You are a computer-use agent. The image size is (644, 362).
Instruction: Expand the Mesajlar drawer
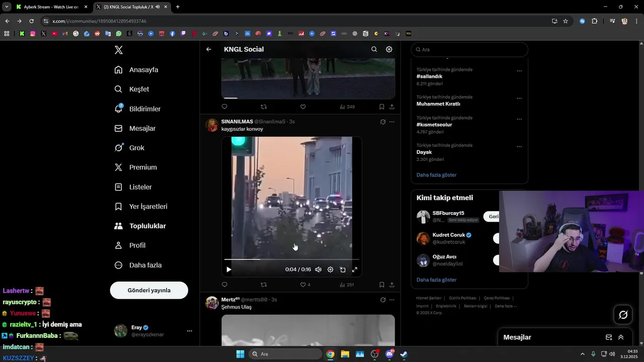[621, 337]
